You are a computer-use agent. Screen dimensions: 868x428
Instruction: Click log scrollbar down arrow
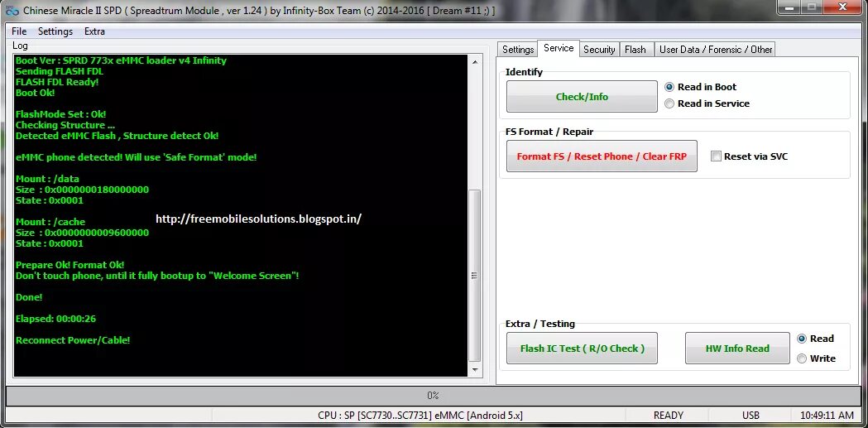click(475, 370)
